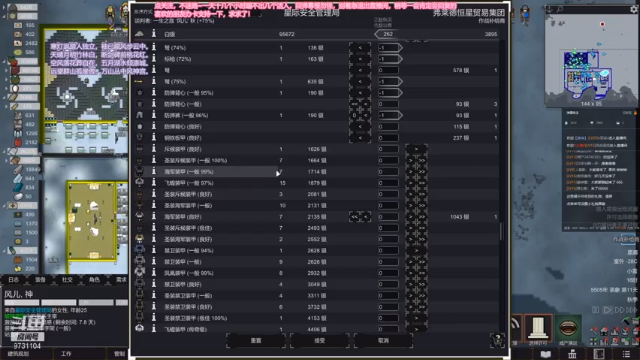Click the quantity field on the 2932 silver row

point(388,273)
